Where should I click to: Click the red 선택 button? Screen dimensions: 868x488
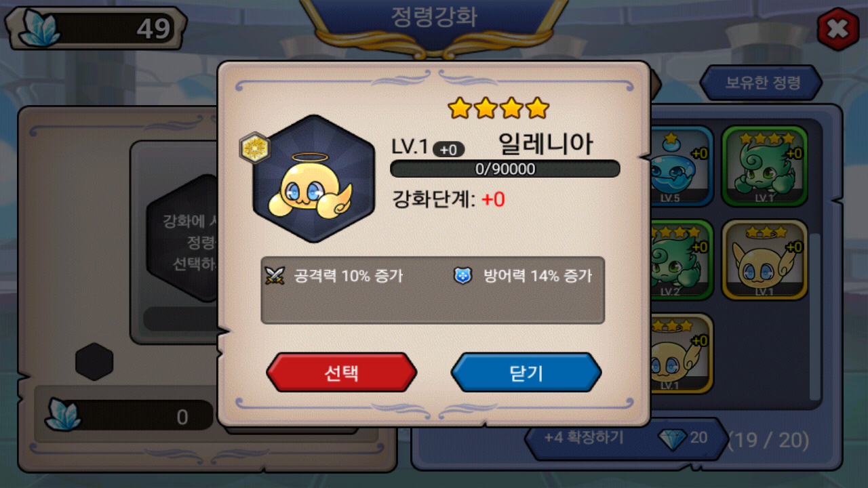[x=342, y=372]
